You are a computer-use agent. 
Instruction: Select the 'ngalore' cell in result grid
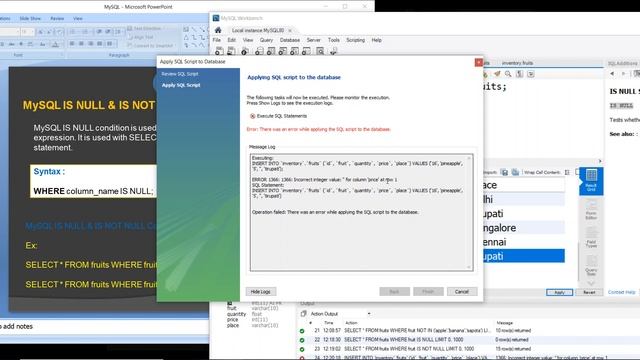[524, 228]
